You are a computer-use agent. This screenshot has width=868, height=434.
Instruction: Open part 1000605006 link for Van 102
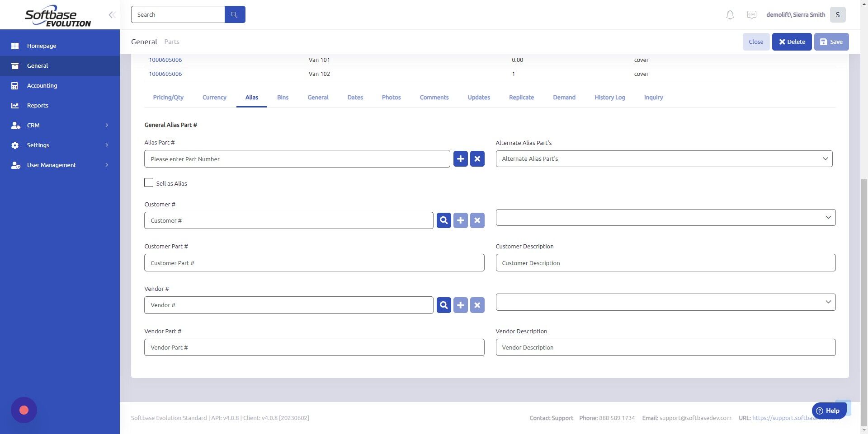165,74
